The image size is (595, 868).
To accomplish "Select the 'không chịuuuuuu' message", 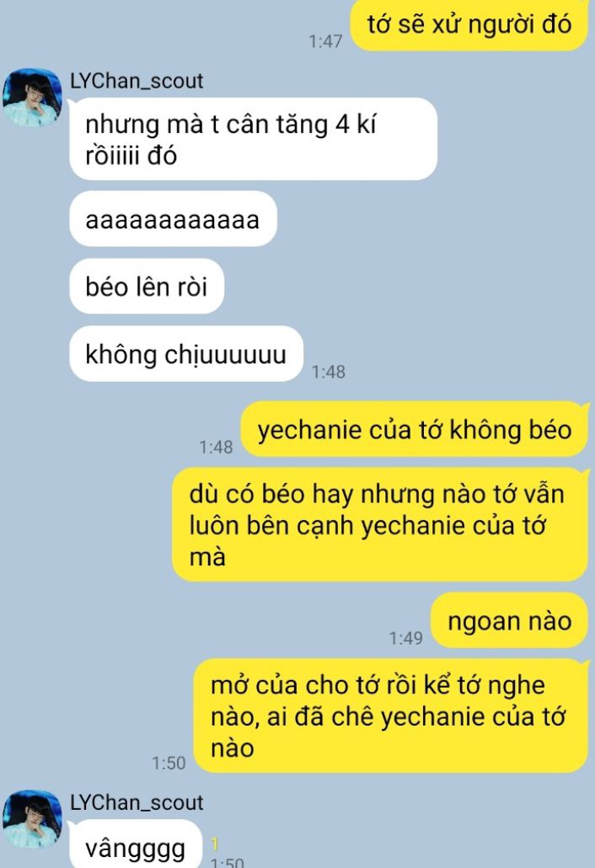I will (186, 354).
